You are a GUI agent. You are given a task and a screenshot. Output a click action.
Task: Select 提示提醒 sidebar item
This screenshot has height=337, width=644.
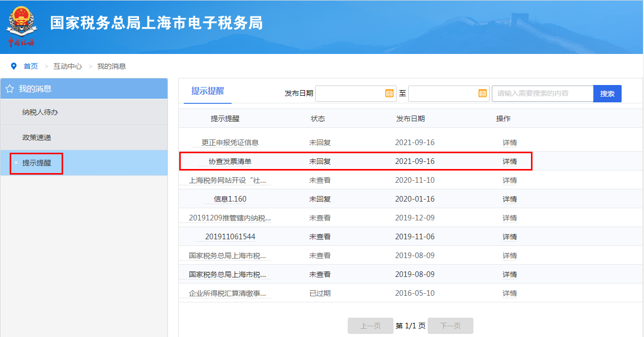click(x=37, y=163)
